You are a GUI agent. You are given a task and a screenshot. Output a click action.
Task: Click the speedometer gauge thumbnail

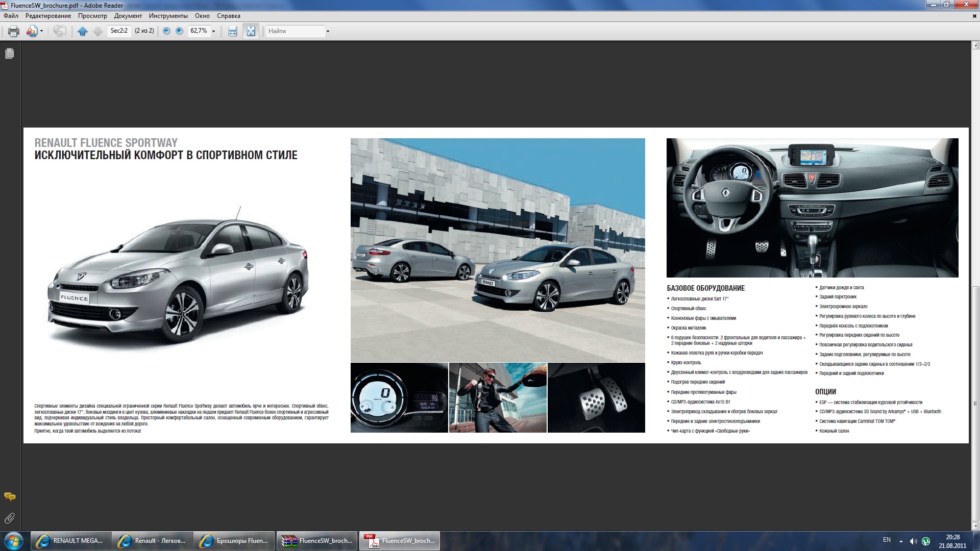[x=399, y=398]
